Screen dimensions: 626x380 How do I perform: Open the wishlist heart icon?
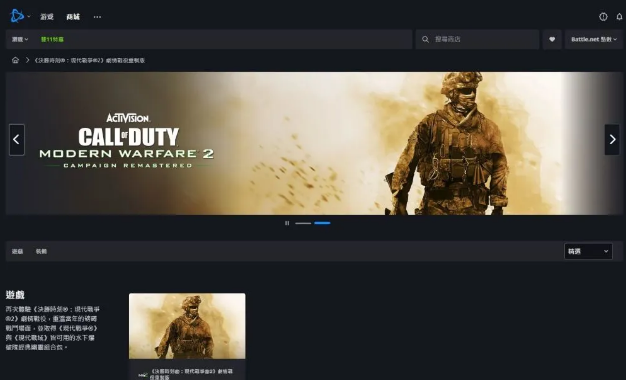tap(552, 39)
